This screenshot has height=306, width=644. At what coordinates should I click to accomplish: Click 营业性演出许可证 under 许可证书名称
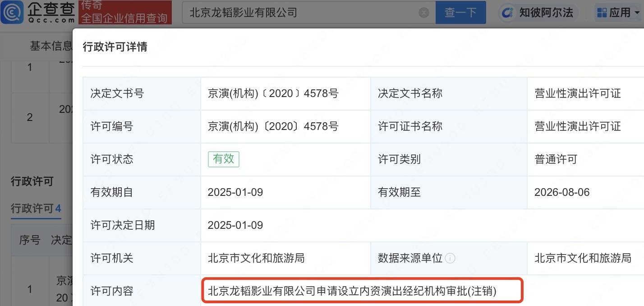click(578, 126)
